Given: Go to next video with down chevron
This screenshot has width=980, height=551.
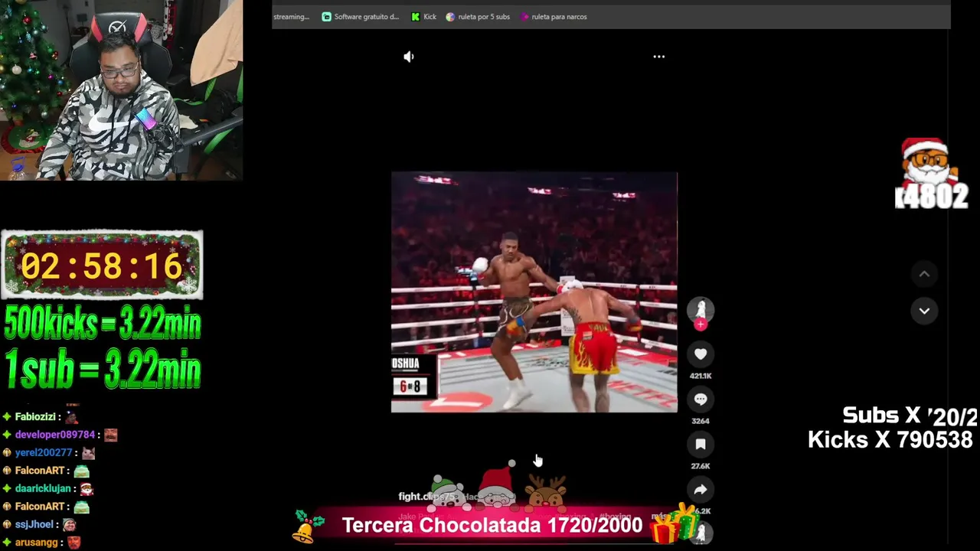Looking at the screenshot, I should pos(924,311).
